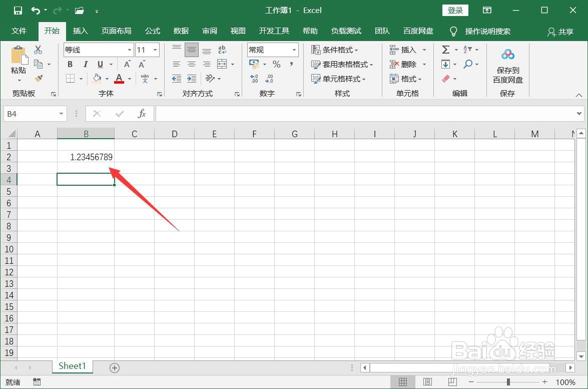The width and height of the screenshot is (588, 389).
Task: Open the font color dropdown arrow
Action: point(129,79)
